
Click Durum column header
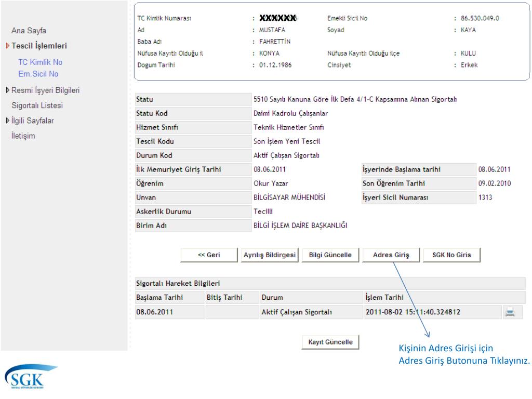pyautogui.click(x=312, y=297)
